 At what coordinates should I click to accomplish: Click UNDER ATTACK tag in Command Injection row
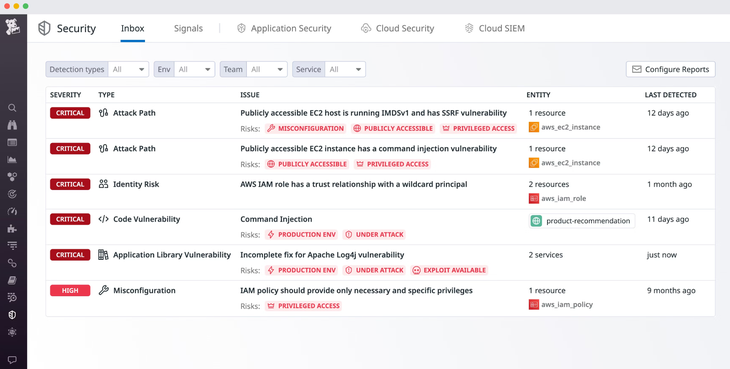click(x=374, y=235)
